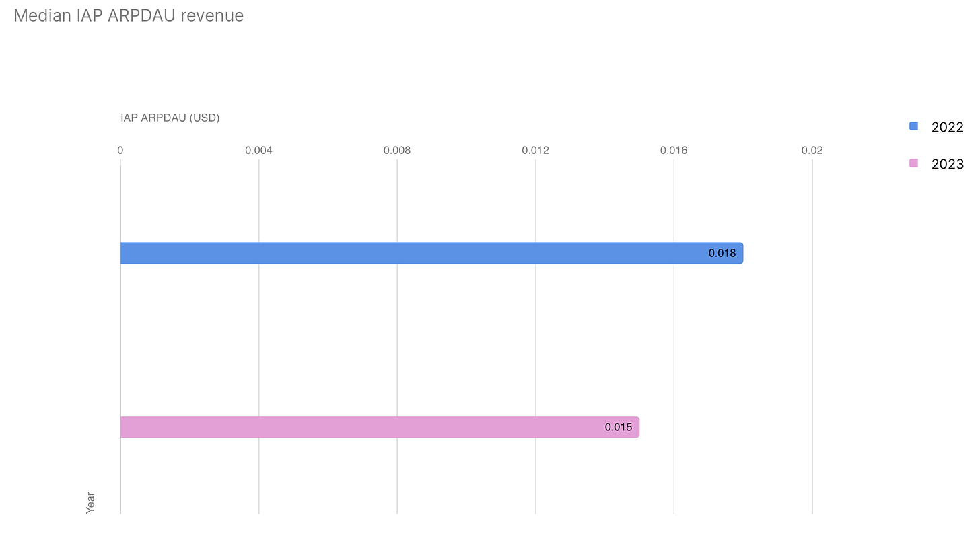Click the 0.018 data label
The height and width of the screenshot is (540, 980).
(722, 254)
